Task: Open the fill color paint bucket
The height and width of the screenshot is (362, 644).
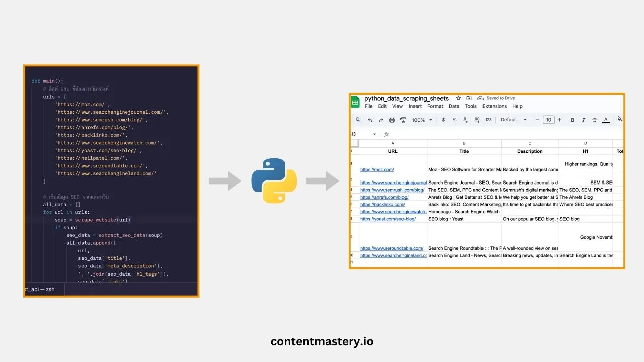Action: pyautogui.click(x=620, y=120)
